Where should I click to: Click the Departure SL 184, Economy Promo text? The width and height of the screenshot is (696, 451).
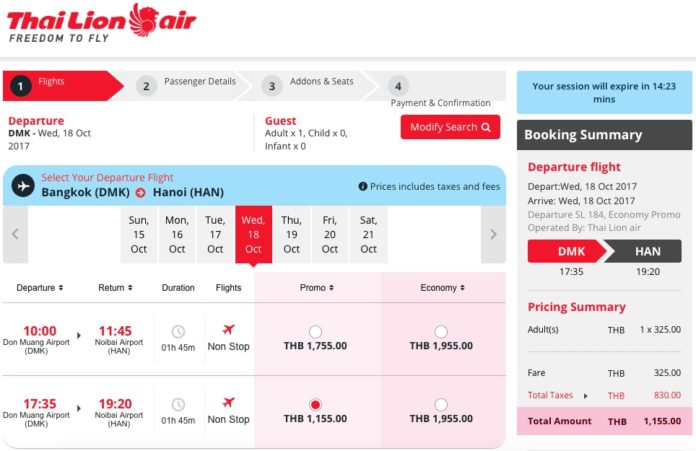[x=604, y=215]
